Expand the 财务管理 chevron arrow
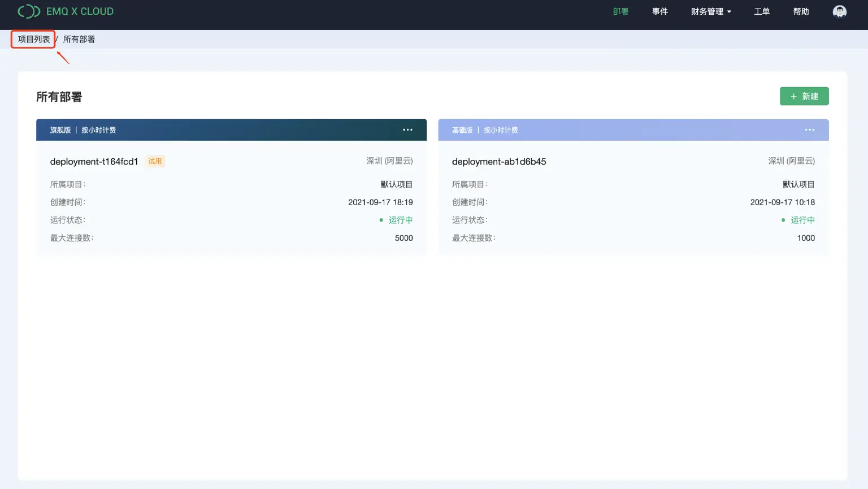868x489 pixels. point(729,12)
